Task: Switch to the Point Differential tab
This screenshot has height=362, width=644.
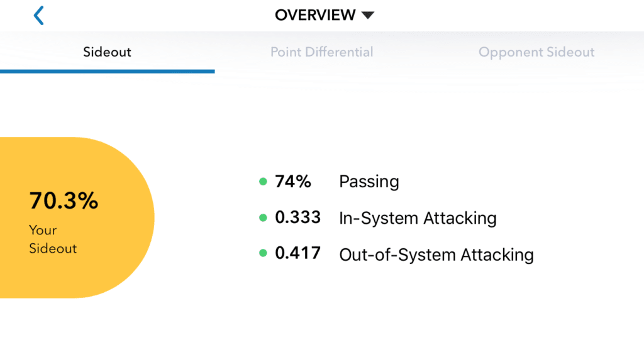Action: click(x=321, y=52)
